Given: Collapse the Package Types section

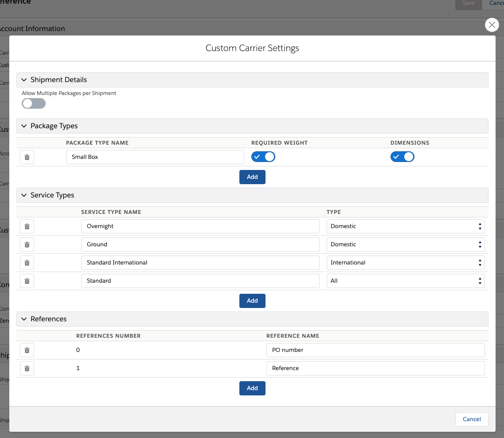Looking at the screenshot, I should tap(24, 126).
